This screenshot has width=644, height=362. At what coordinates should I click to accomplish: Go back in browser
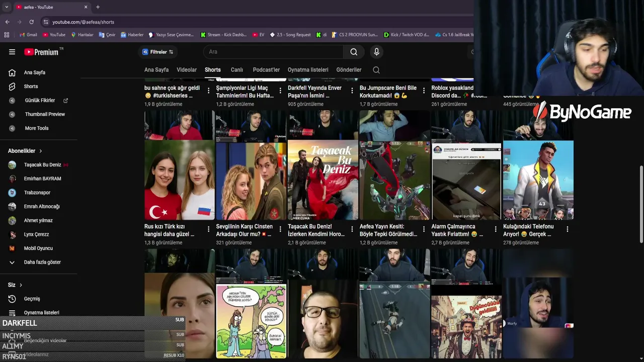[7, 22]
